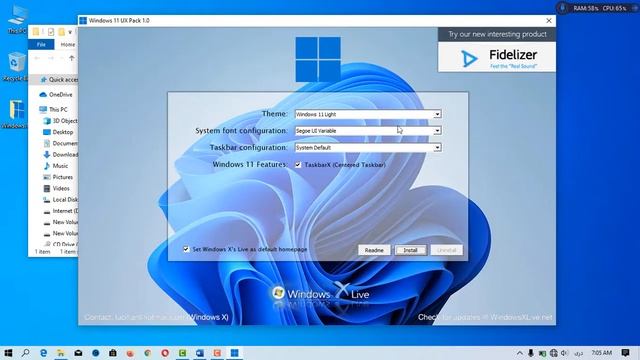This screenshot has width=640, height=360.
Task: Click the Windows X Live logo
Action: tap(321, 292)
